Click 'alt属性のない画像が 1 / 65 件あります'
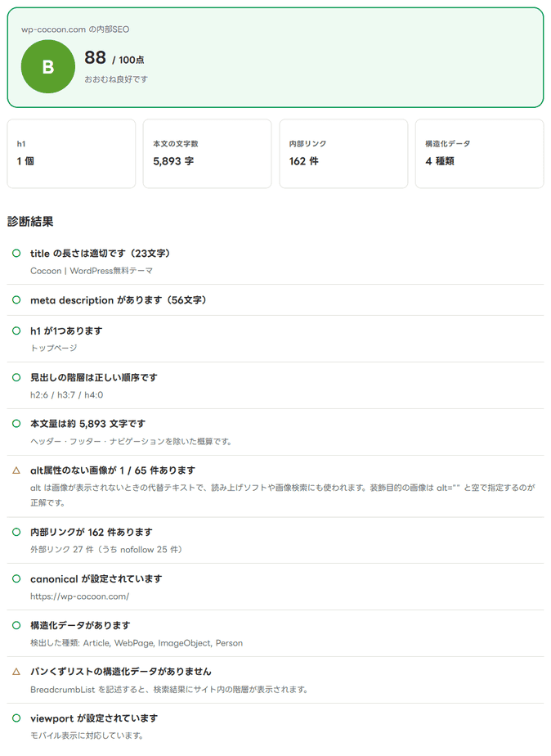Screen dimensions: 551x756 113,470
